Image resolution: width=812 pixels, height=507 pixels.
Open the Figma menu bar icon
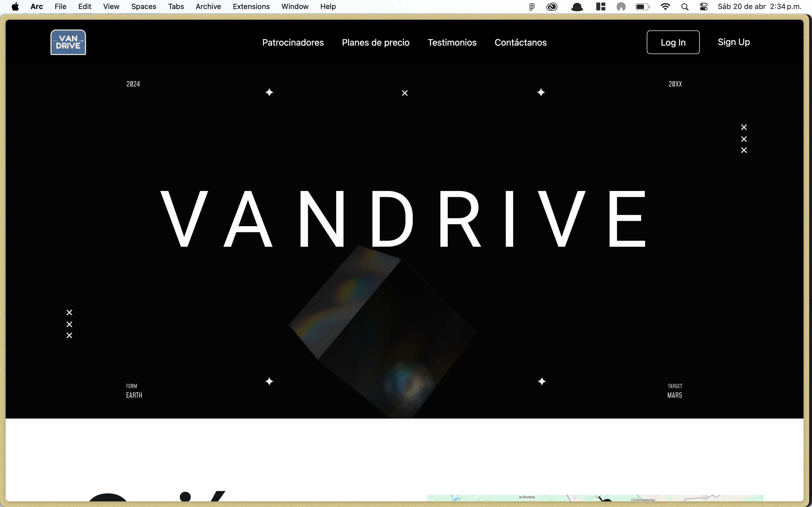[x=532, y=7]
